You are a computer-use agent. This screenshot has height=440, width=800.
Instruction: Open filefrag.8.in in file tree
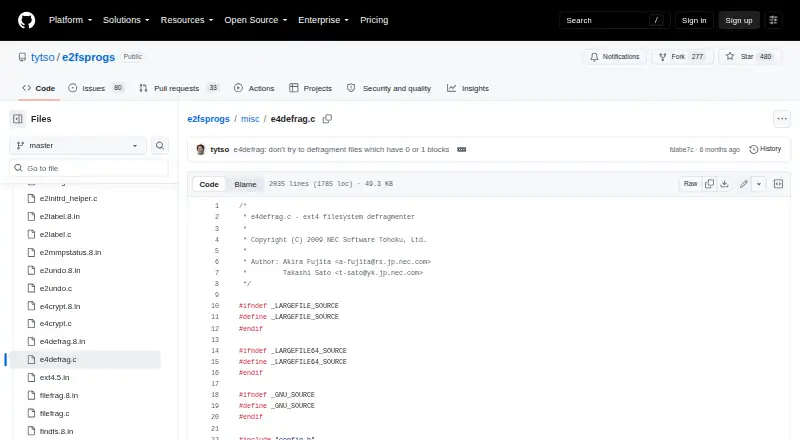click(59, 395)
